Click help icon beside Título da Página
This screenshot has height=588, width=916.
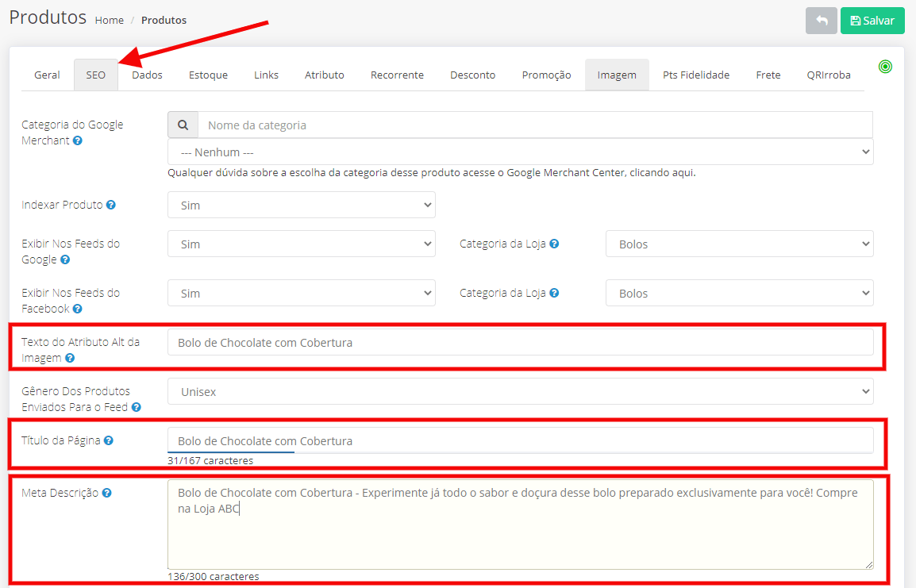point(109,440)
